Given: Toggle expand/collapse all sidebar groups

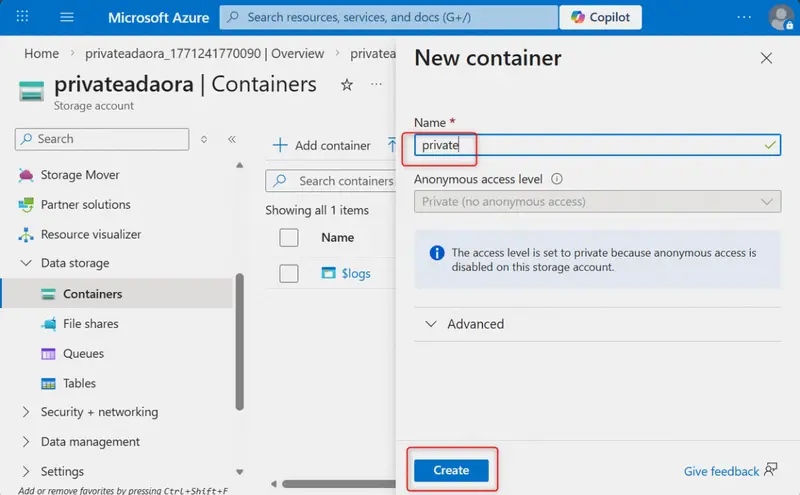Looking at the screenshot, I should click(x=204, y=139).
